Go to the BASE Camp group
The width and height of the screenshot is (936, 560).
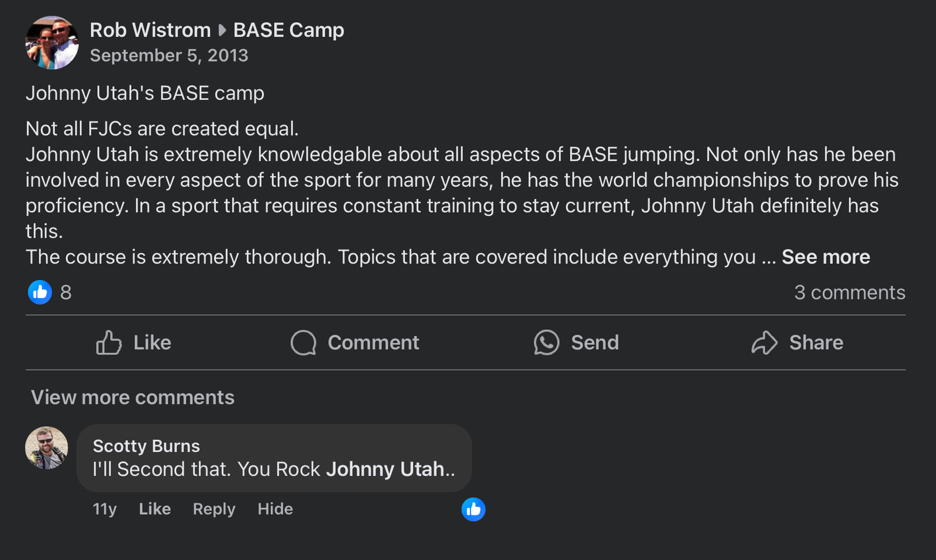[x=289, y=30]
